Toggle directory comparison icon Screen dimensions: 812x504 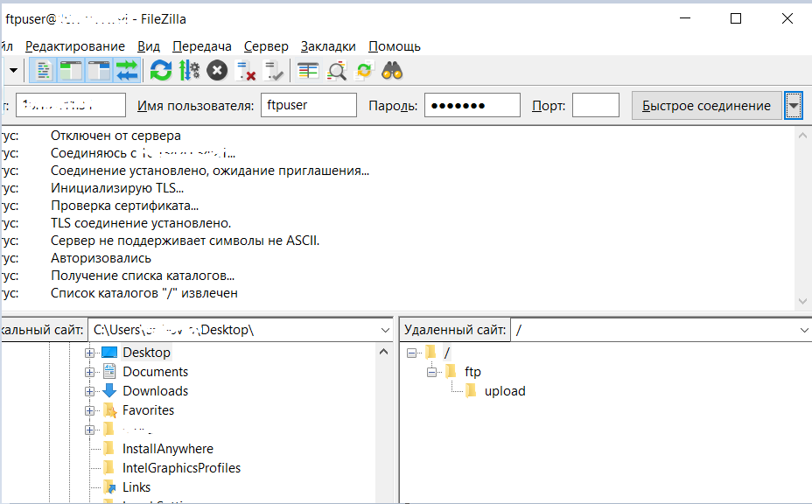click(x=337, y=70)
